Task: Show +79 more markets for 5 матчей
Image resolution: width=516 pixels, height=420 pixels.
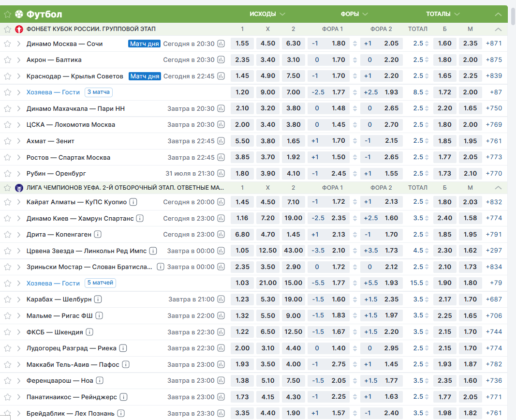Action: pyautogui.click(x=496, y=283)
